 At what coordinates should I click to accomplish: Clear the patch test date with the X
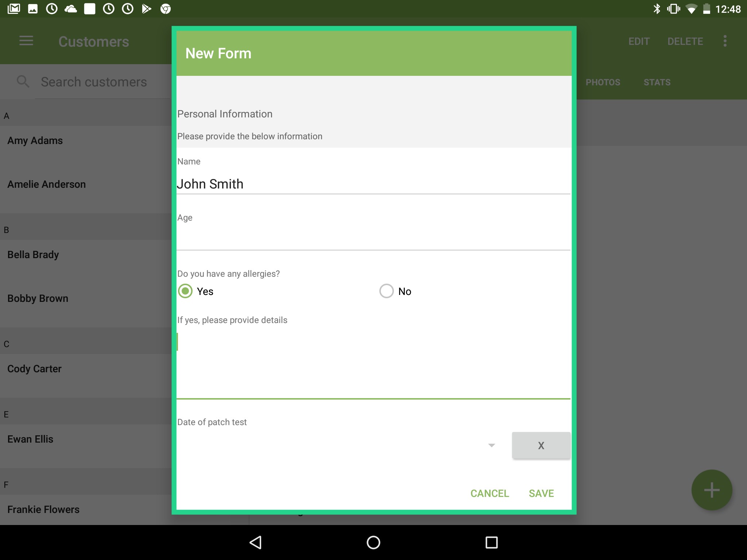[x=541, y=445]
